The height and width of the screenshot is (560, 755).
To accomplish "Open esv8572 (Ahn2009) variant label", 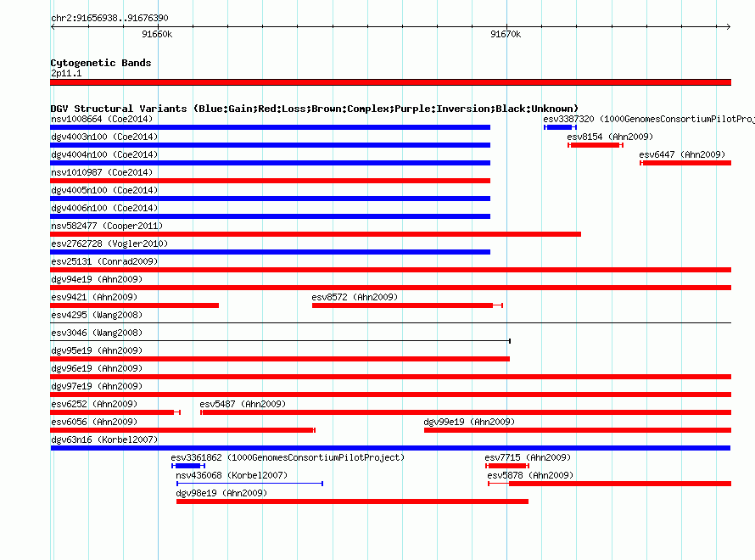I will (x=355, y=297).
